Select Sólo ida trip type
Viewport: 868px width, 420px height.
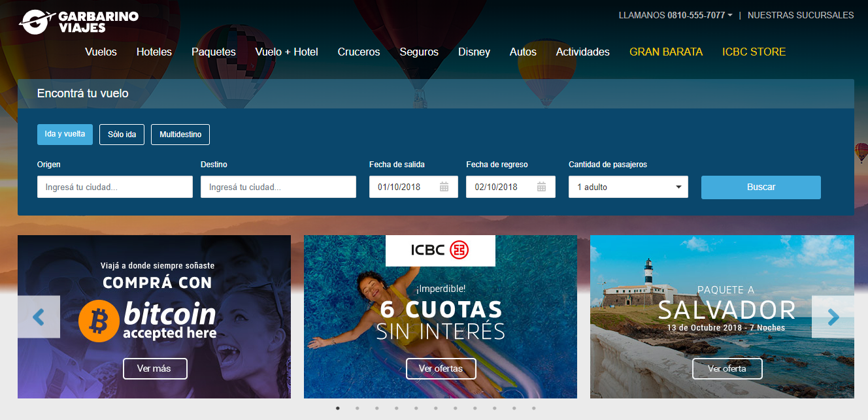(x=122, y=135)
